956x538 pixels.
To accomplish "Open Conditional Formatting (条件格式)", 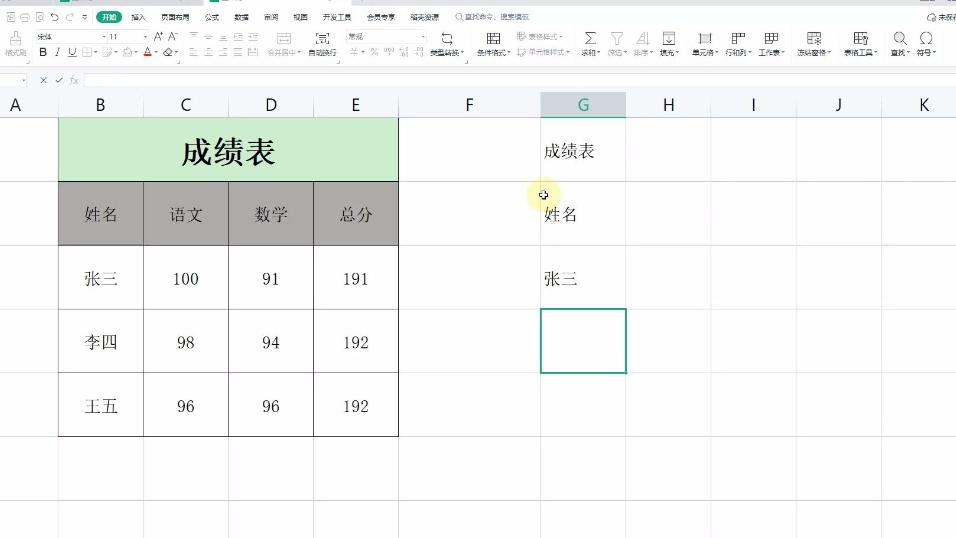I will [493, 44].
